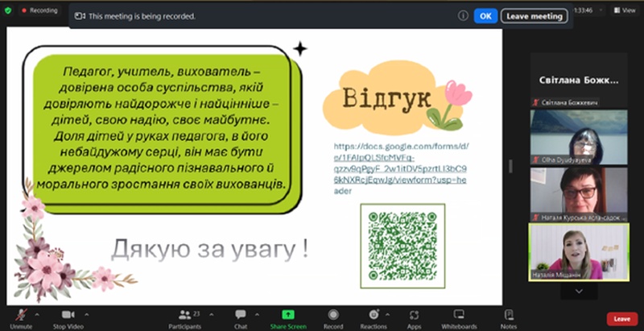Show more participants with down chevron

579,292
